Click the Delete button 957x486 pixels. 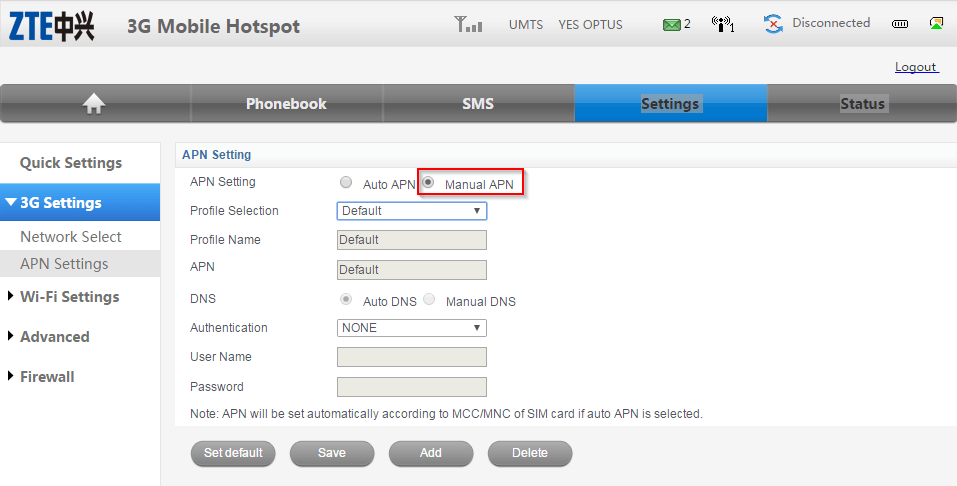(x=530, y=453)
